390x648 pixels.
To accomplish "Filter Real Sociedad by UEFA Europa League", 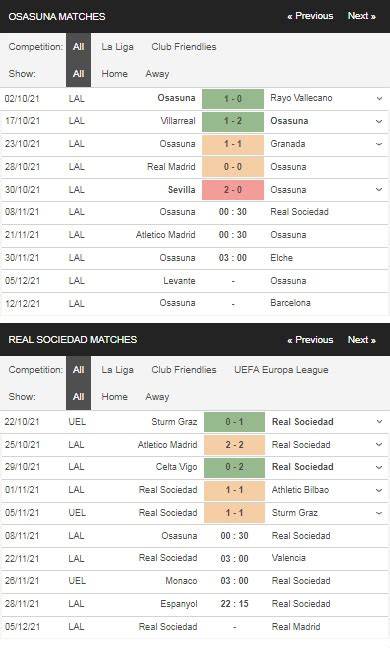I will tap(281, 370).
